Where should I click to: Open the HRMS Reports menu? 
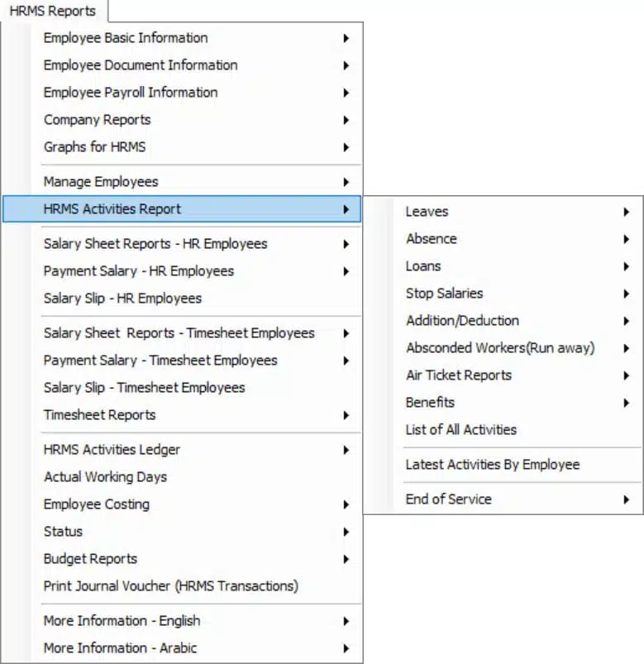[x=53, y=11]
